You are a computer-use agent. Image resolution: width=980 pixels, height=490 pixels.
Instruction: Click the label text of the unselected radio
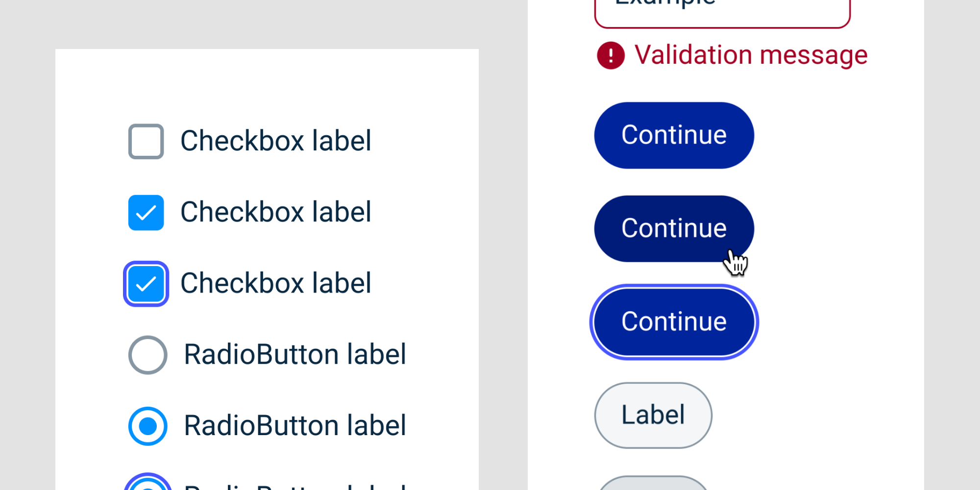[x=294, y=354]
